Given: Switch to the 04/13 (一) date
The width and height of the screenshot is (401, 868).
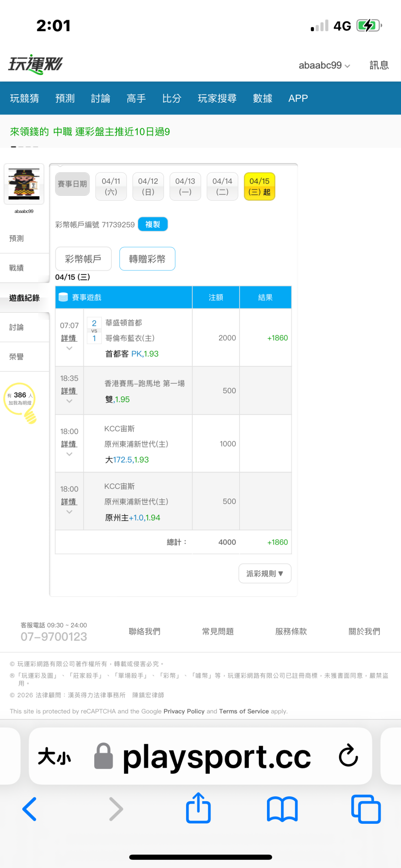Looking at the screenshot, I should [185, 186].
